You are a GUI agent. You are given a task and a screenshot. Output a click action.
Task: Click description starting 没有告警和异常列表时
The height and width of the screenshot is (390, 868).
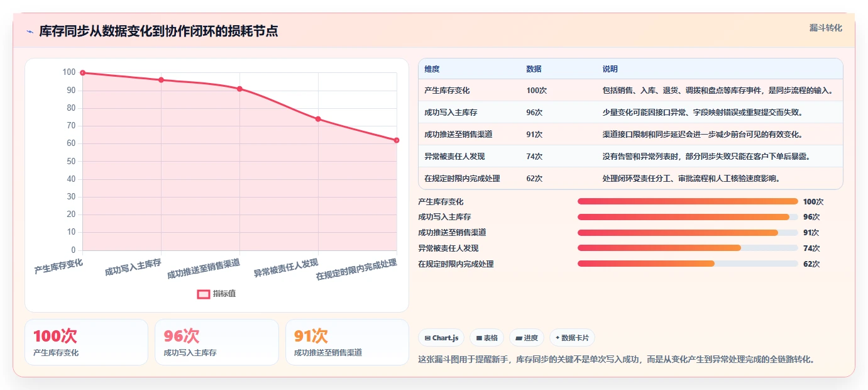pyautogui.click(x=706, y=157)
